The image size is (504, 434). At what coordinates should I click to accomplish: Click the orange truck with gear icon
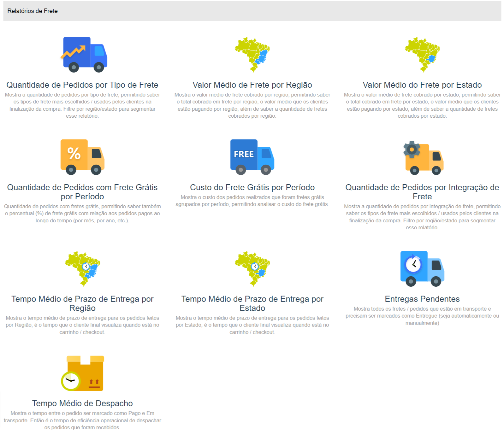[423, 157]
